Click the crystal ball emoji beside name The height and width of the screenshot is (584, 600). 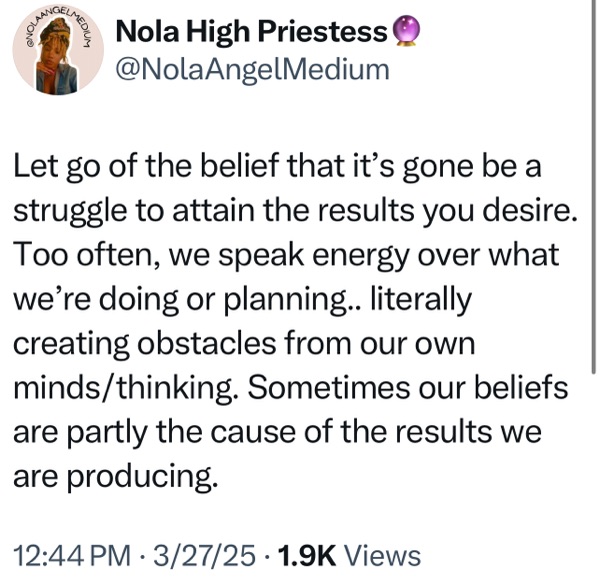(406, 31)
